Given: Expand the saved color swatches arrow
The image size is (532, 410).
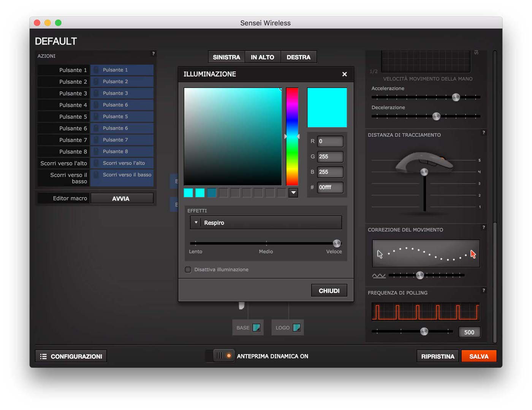Looking at the screenshot, I should click(x=293, y=193).
